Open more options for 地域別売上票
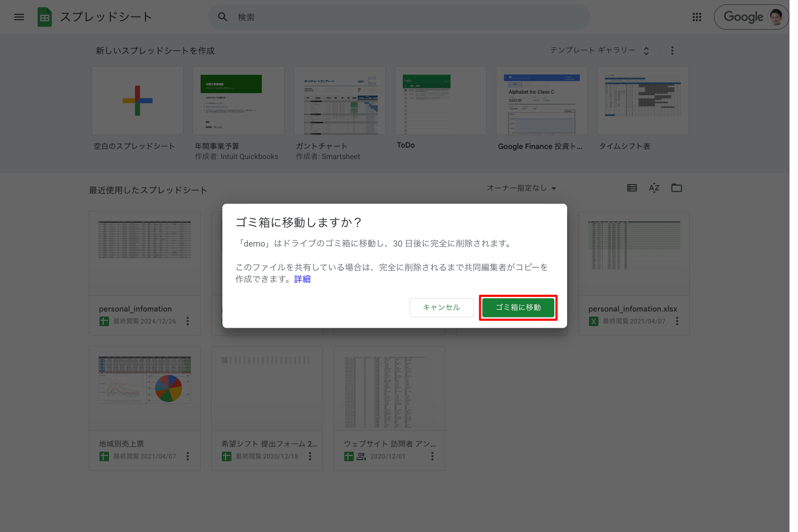This screenshot has height=532, width=798. coord(187,456)
